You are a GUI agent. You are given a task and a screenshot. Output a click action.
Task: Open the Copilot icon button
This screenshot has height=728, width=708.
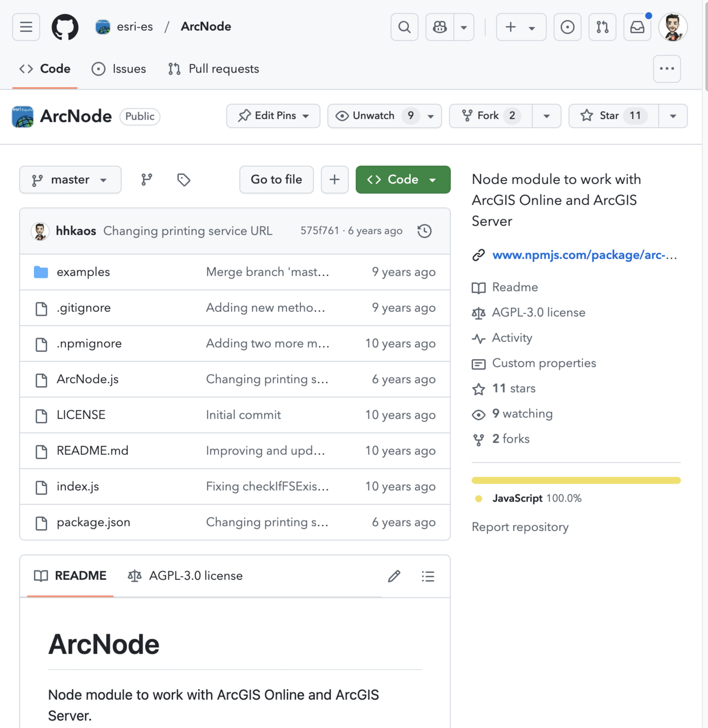pyautogui.click(x=439, y=27)
